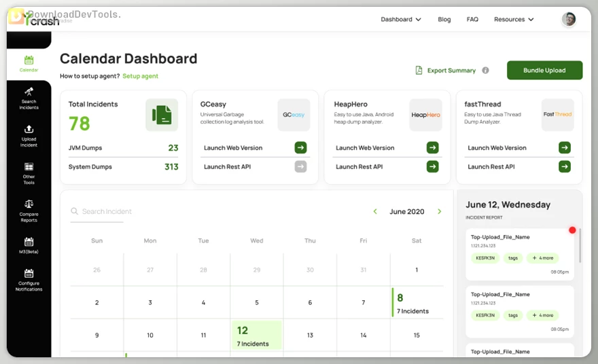The image size is (598, 364).
Task: Click the Export Summary info icon
Action: click(485, 71)
